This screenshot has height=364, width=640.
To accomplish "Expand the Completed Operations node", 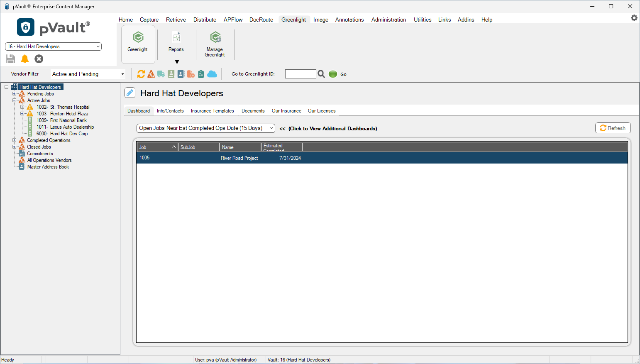I will (x=15, y=140).
